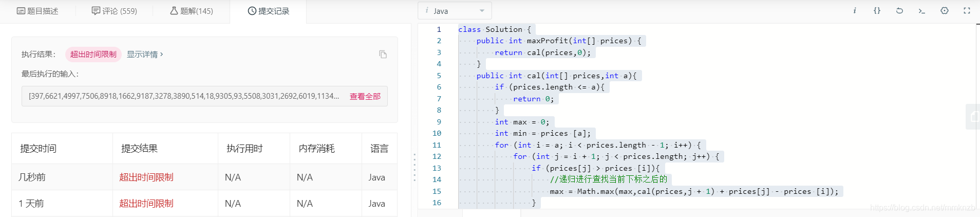Click code line 'int min = prices [a];'
980x217 pixels.
coord(542,133)
